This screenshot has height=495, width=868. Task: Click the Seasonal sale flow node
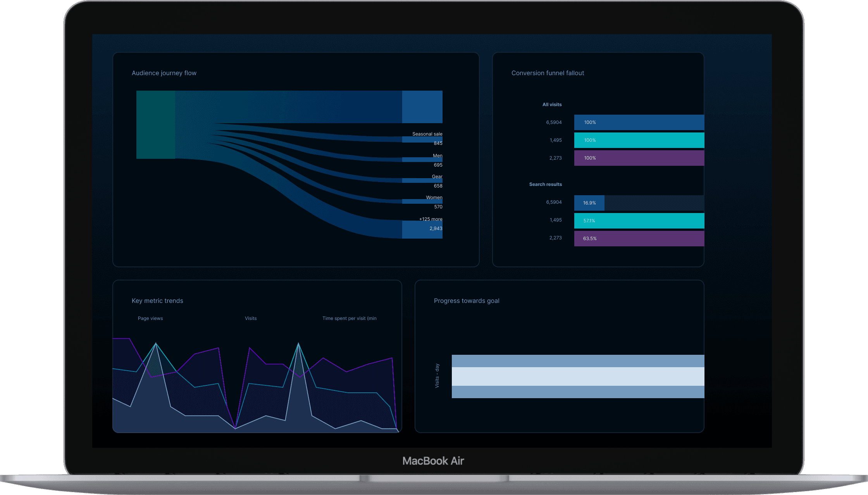click(422, 139)
